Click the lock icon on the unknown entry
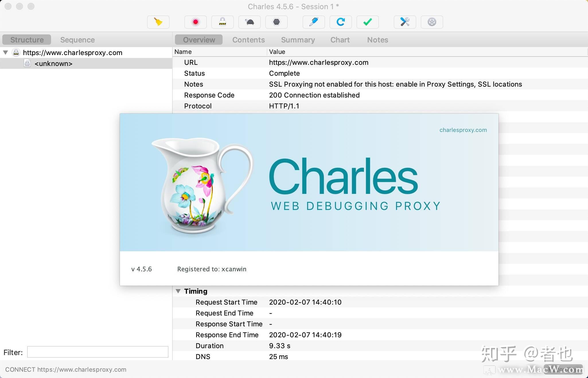588x378 pixels. pos(27,63)
